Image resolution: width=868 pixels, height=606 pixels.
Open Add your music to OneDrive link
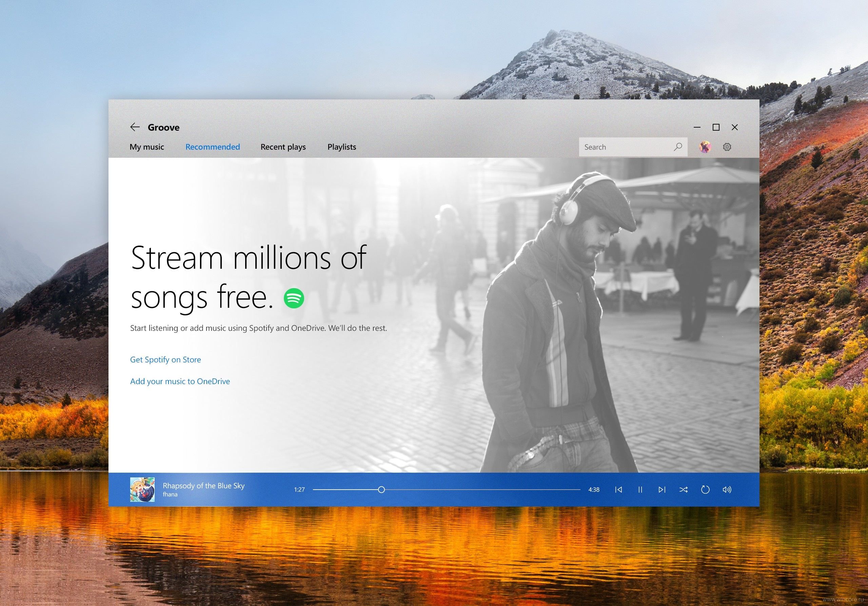click(x=180, y=381)
